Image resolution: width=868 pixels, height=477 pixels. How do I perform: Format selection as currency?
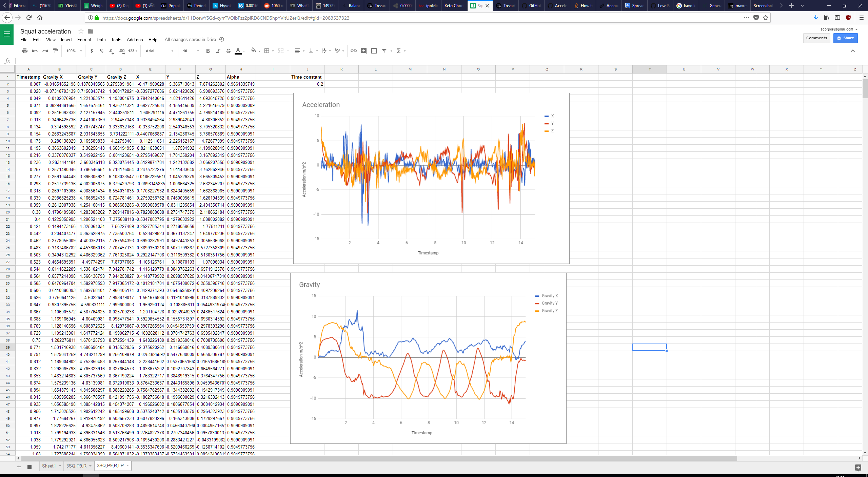click(92, 51)
